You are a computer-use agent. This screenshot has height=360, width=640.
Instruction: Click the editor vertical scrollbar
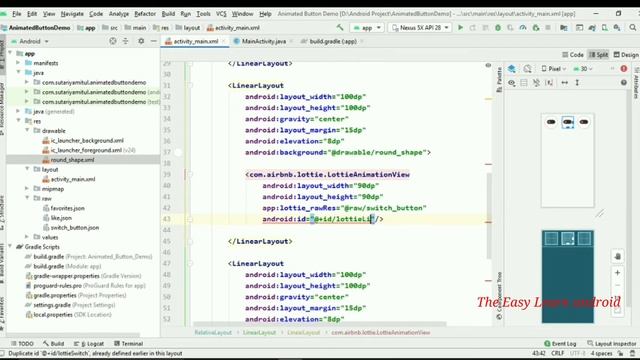tap(489, 216)
